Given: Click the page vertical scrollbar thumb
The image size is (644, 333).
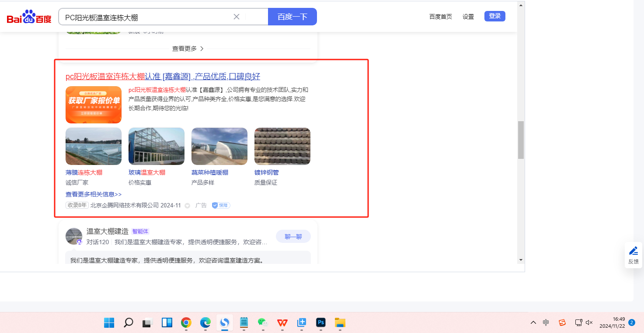Looking at the screenshot, I should (x=520, y=140).
